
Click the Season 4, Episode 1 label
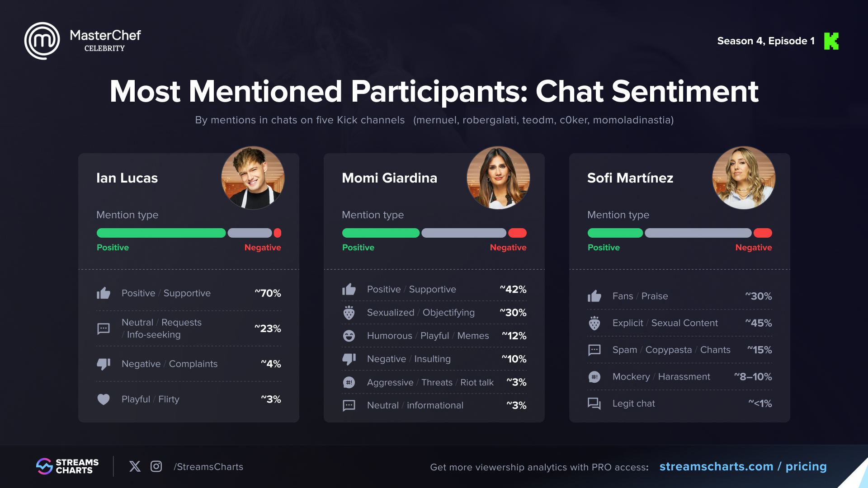click(x=766, y=41)
